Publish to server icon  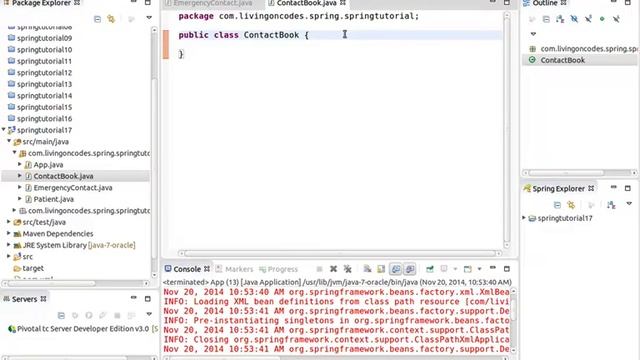(131, 316)
